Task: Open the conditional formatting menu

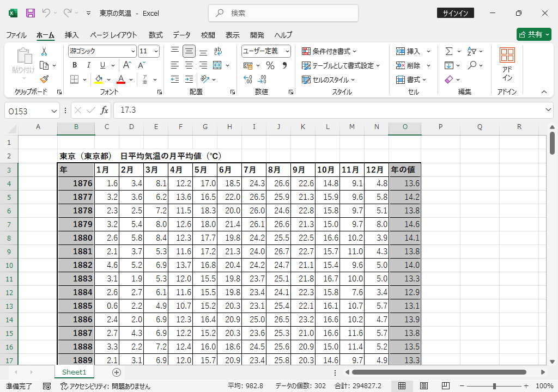Action: tap(329, 51)
